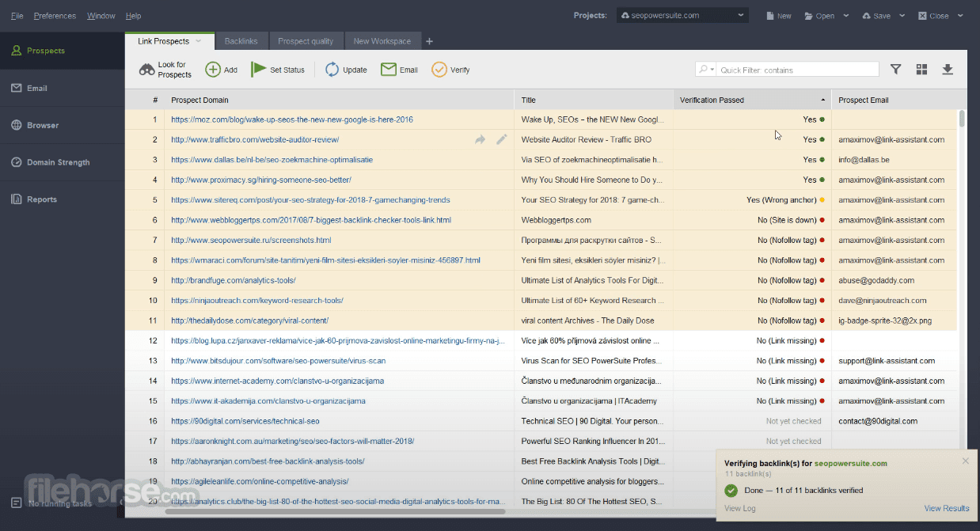Viewport: 980px width, 531px height.
Task: Sort by Verification Passed column header
Action: point(752,100)
